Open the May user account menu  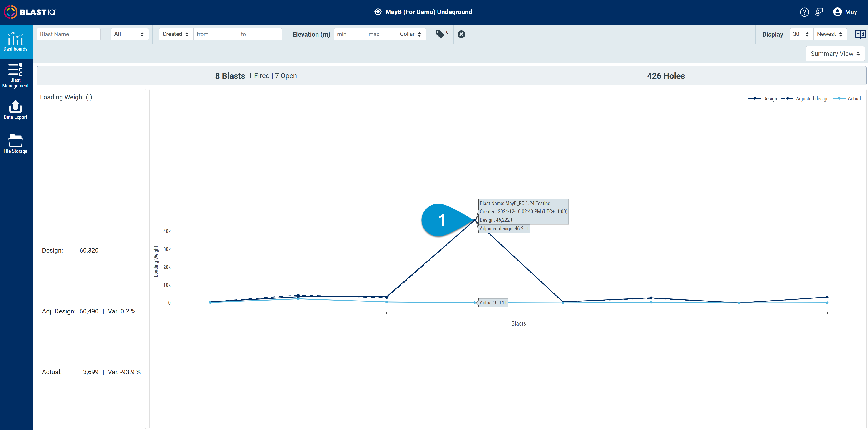click(x=845, y=12)
